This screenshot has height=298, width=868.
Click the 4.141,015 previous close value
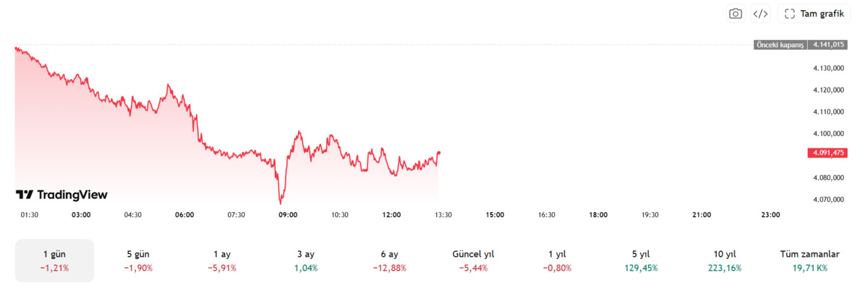[x=828, y=45]
